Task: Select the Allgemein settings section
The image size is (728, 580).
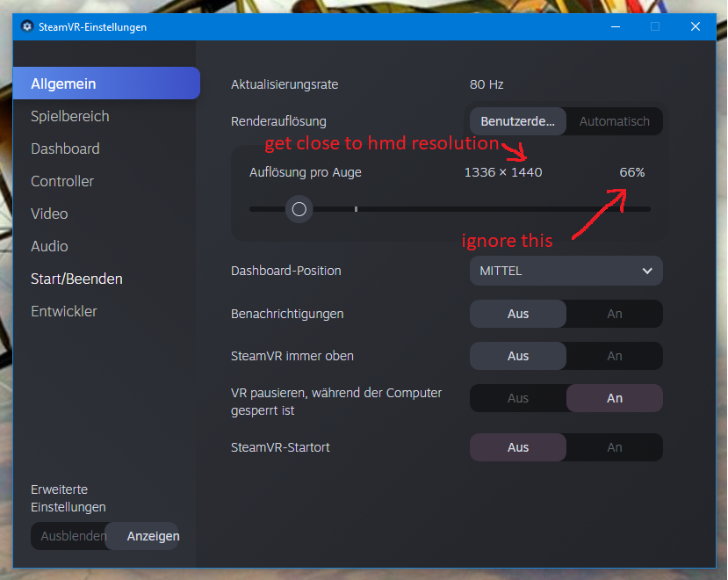Action: (x=63, y=83)
